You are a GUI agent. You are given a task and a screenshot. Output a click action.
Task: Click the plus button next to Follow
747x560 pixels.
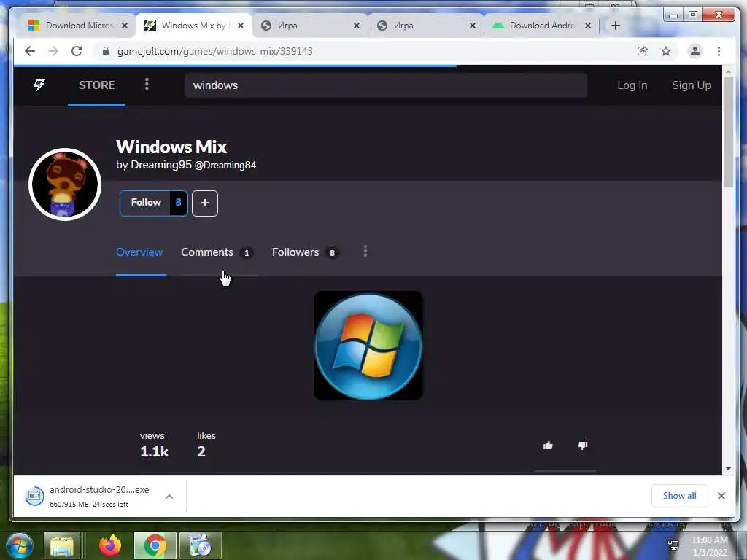click(205, 203)
